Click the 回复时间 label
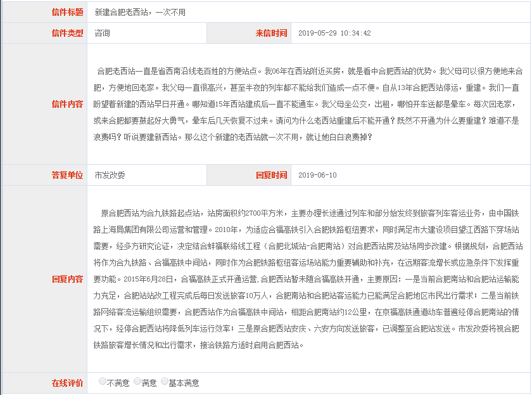The height and width of the screenshot is (395, 532). coord(271,175)
